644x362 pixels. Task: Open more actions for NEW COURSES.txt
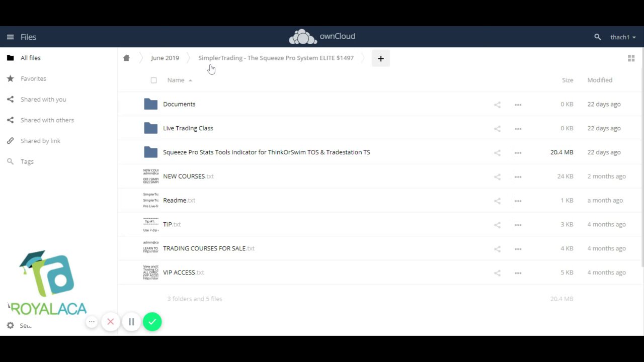point(518,176)
